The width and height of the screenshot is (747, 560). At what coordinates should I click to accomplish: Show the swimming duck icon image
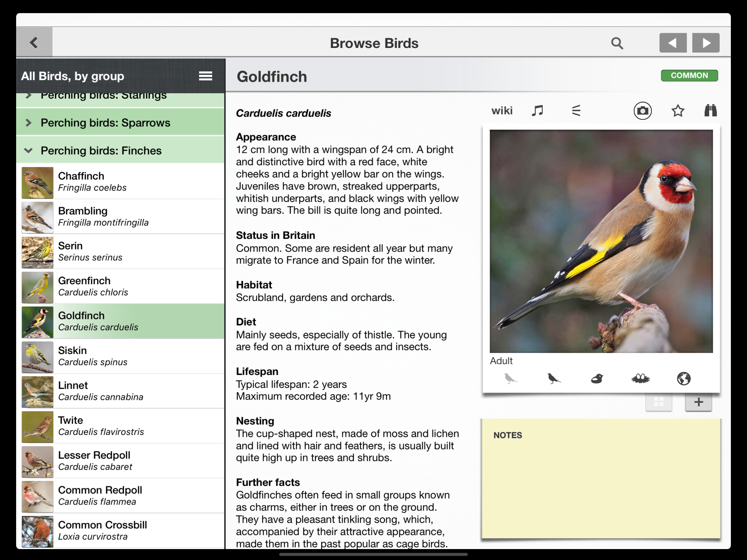pos(597,379)
